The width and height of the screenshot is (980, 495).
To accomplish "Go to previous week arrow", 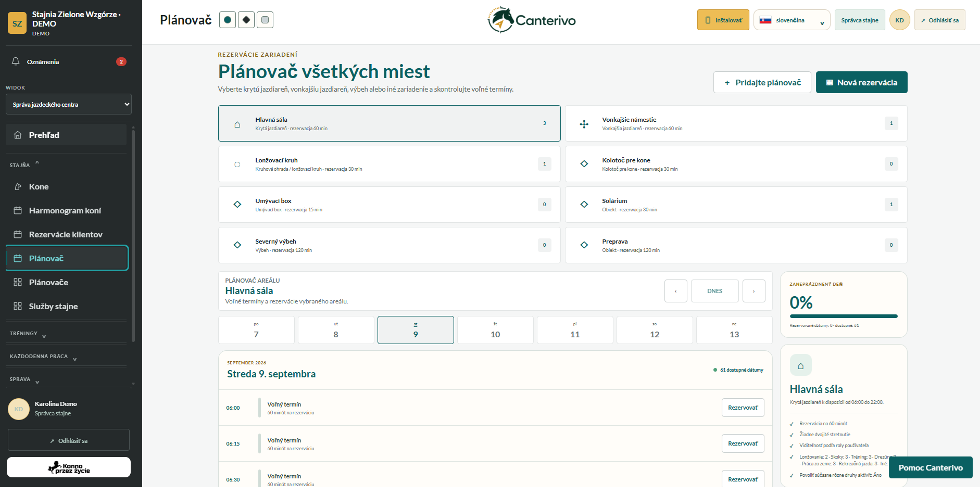I will (x=676, y=291).
